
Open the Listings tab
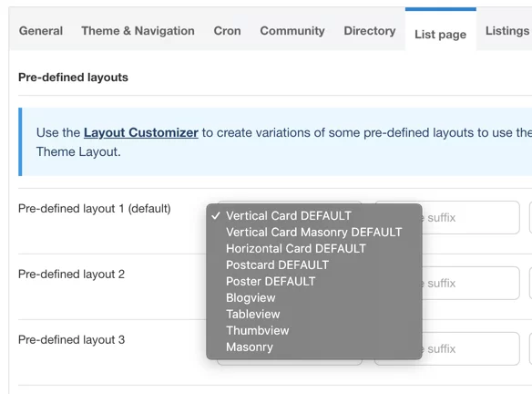pos(507,31)
